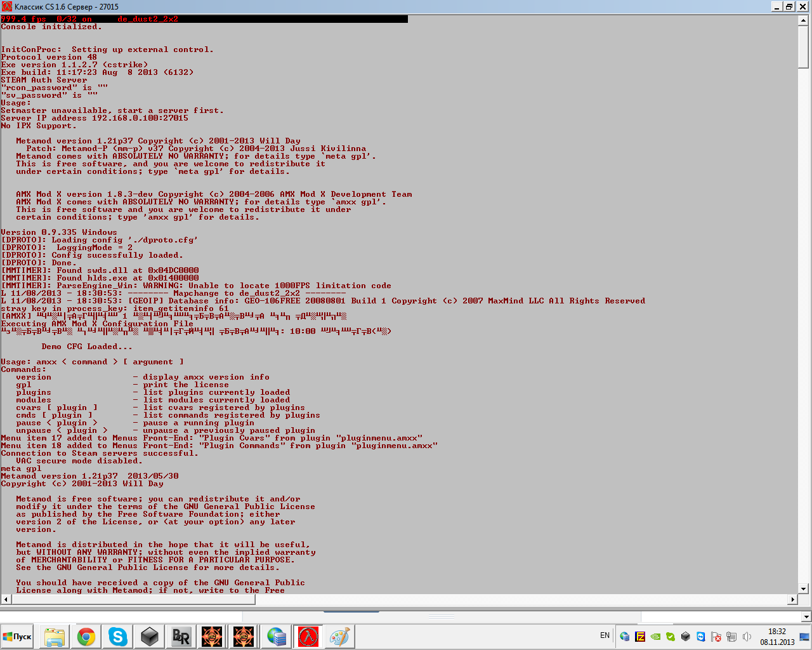Launch Google Chrome from the taskbar
812x650 pixels.
coord(86,637)
